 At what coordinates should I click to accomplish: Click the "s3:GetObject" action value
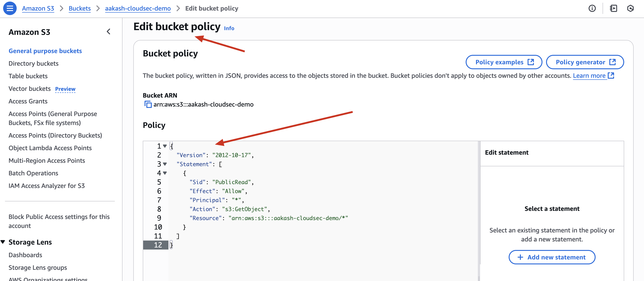click(244, 209)
